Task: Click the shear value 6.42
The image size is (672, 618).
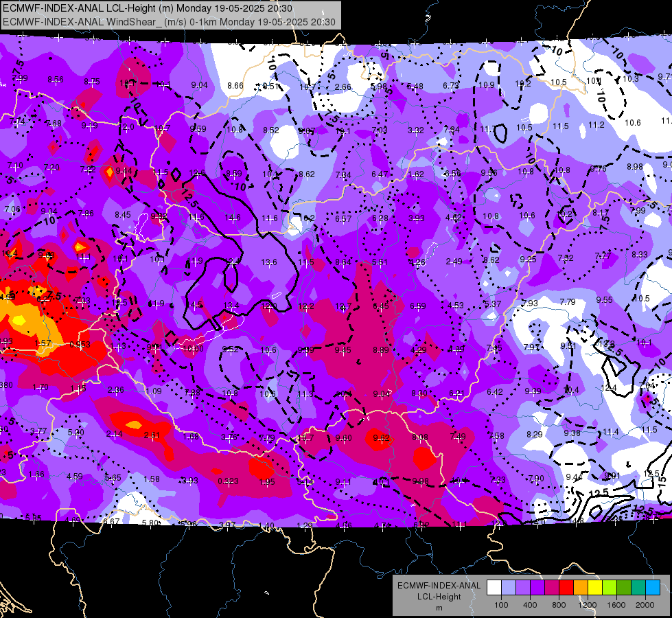Action: tap(495, 391)
